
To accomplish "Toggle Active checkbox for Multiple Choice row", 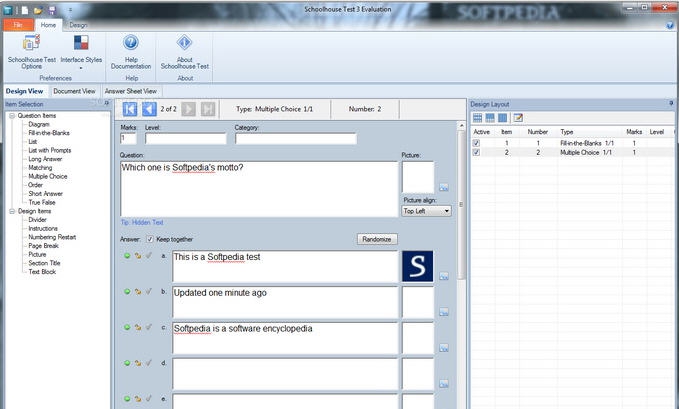I will pyautogui.click(x=476, y=153).
